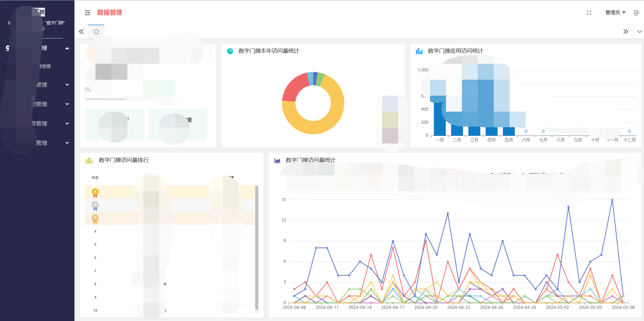
Task: Click the 排名 column header
Action: click(x=95, y=178)
